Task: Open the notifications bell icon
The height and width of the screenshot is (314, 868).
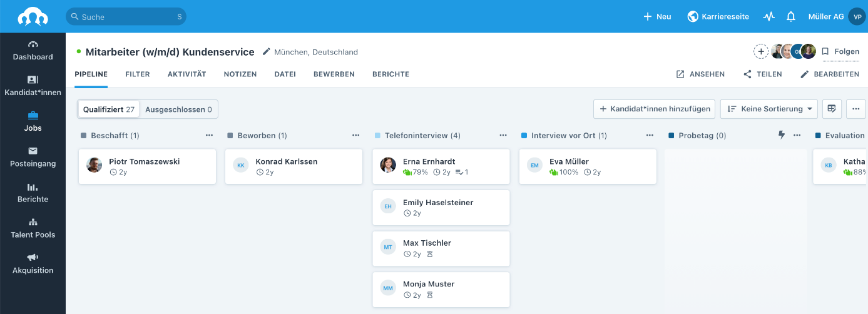Action: pos(791,17)
